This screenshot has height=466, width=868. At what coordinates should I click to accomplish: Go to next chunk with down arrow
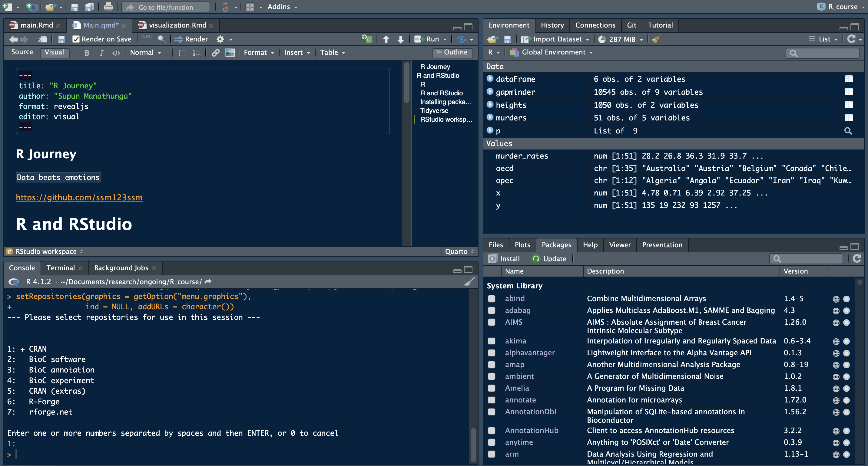pyautogui.click(x=400, y=39)
